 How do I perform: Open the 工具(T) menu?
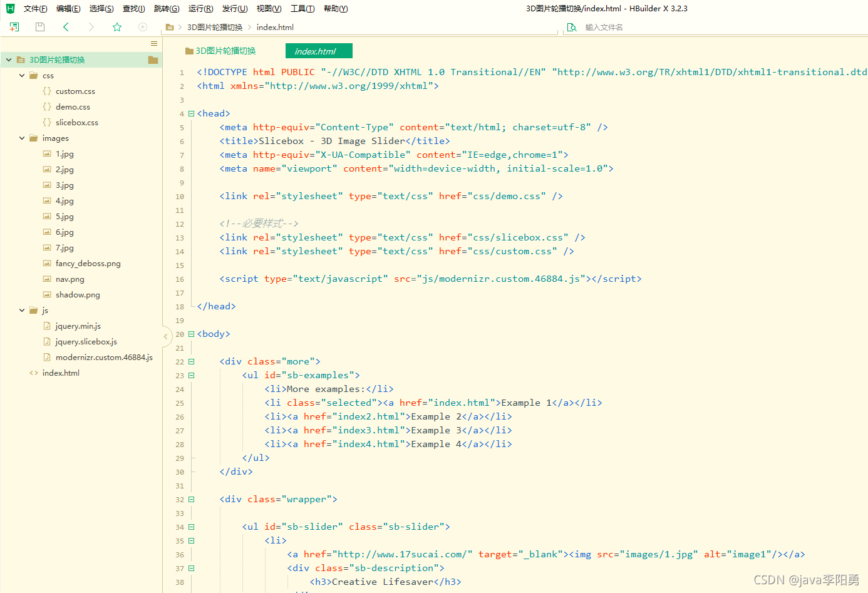tap(302, 8)
